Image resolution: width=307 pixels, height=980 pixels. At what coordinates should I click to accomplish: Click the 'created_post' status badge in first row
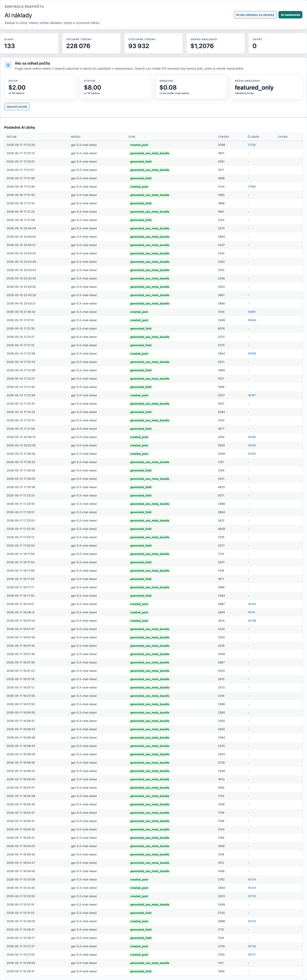tap(139, 145)
